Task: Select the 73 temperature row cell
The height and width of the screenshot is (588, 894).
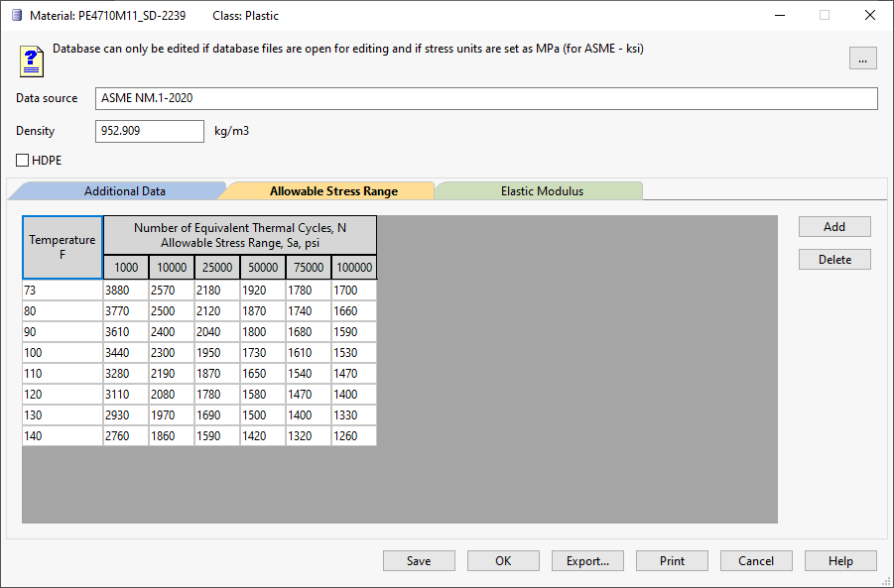Action: tap(63, 290)
